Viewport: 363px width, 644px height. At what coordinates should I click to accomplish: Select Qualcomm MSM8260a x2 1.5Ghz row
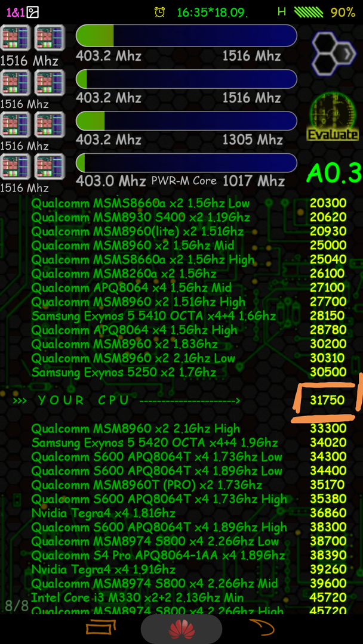pyautogui.click(x=189, y=273)
